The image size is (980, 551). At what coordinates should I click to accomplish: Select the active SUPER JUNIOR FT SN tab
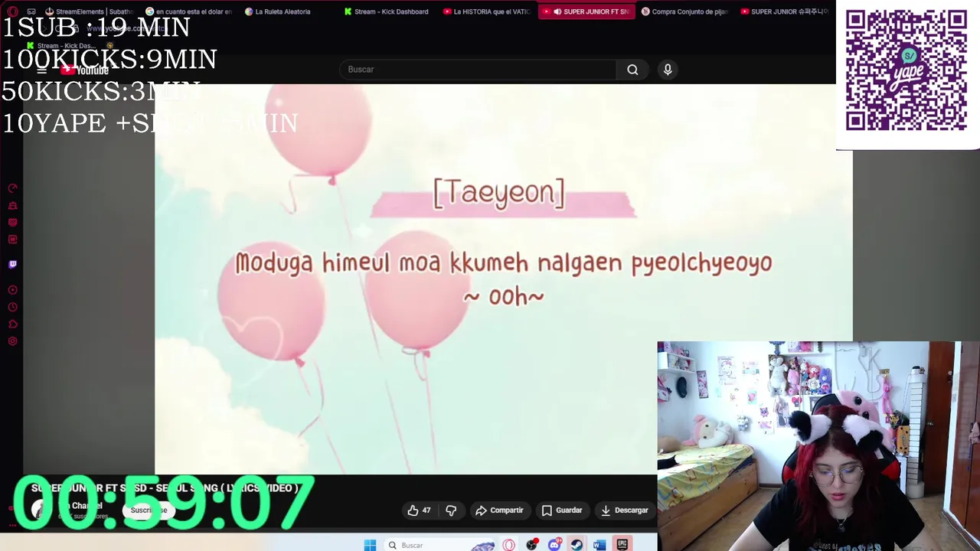pos(586,11)
